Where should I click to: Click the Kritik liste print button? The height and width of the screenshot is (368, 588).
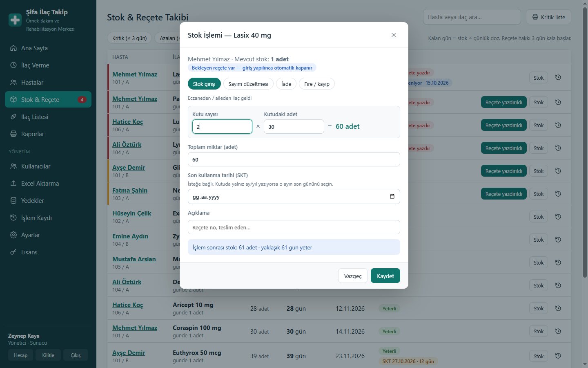[x=548, y=17]
